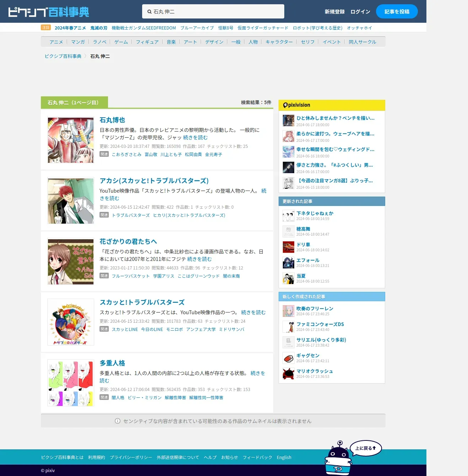
Task: Open footer link フィードバック
Action: coord(257,458)
